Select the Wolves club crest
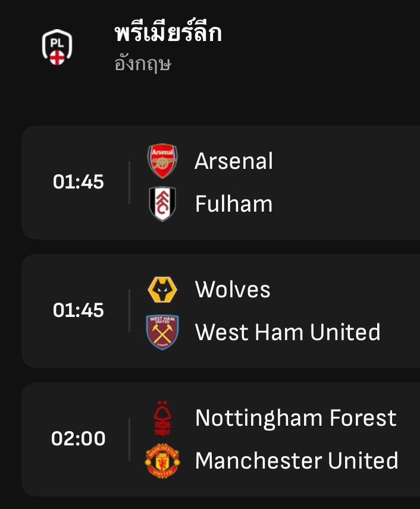Image resolution: width=420 pixels, height=509 pixels. 162,290
